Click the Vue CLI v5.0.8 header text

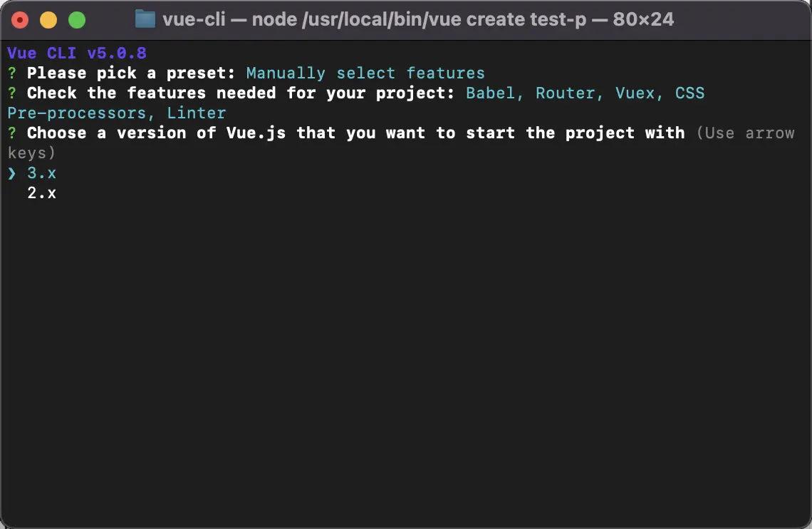coord(77,53)
